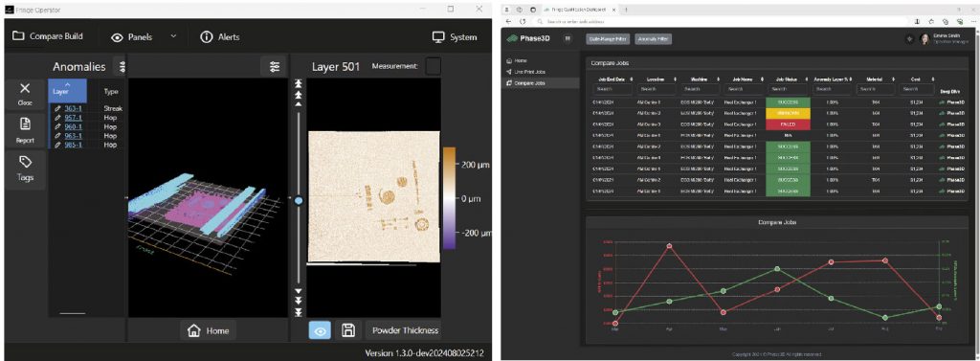Open anomaly filter settings beside Anomalies title

[122, 66]
